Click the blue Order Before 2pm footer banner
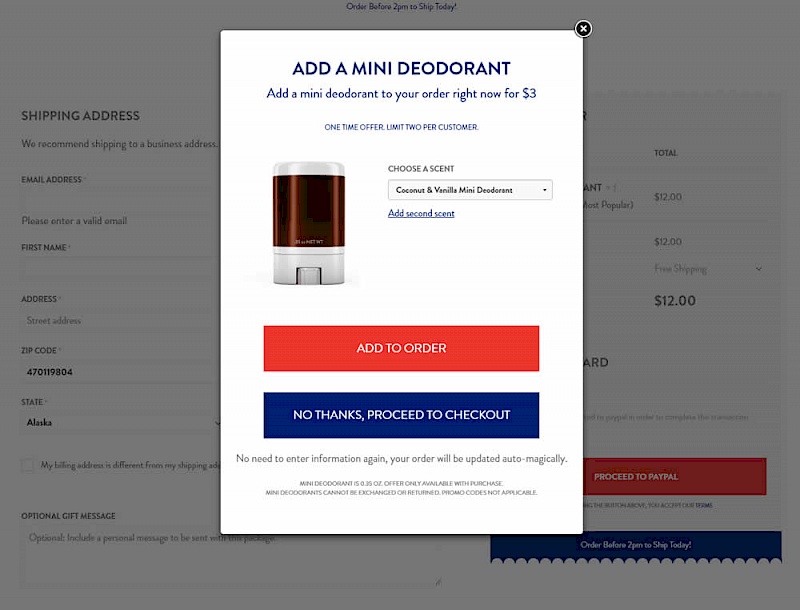The image size is (800, 610). pyautogui.click(x=636, y=546)
